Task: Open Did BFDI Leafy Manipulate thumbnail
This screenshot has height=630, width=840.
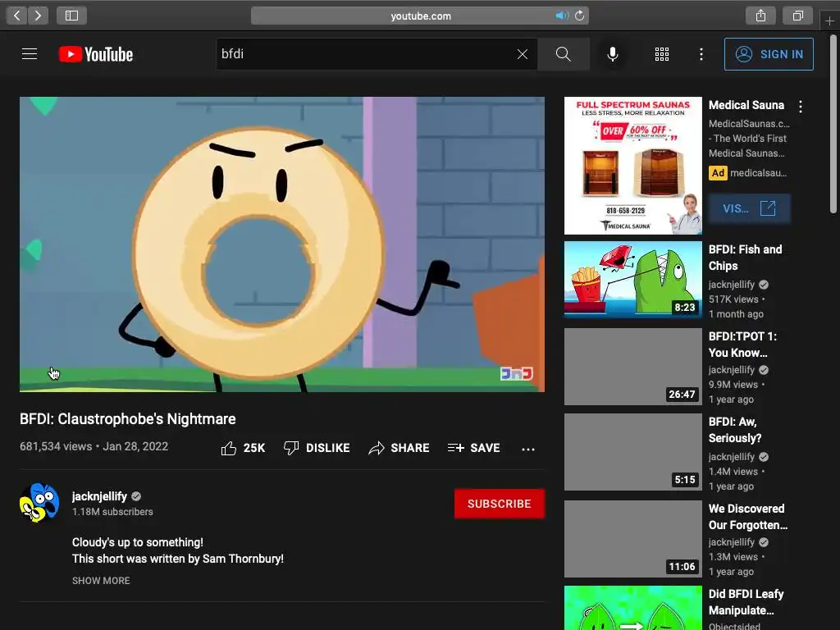Action: click(632, 608)
